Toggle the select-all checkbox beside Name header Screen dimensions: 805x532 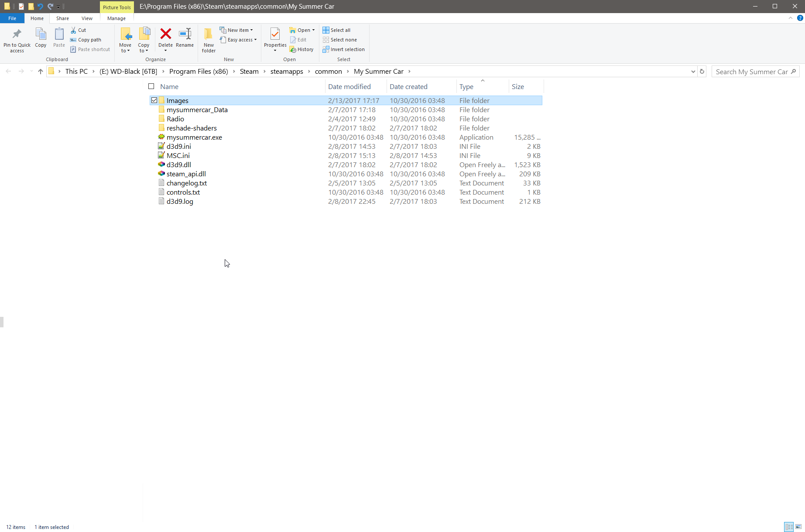coord(151,86)
